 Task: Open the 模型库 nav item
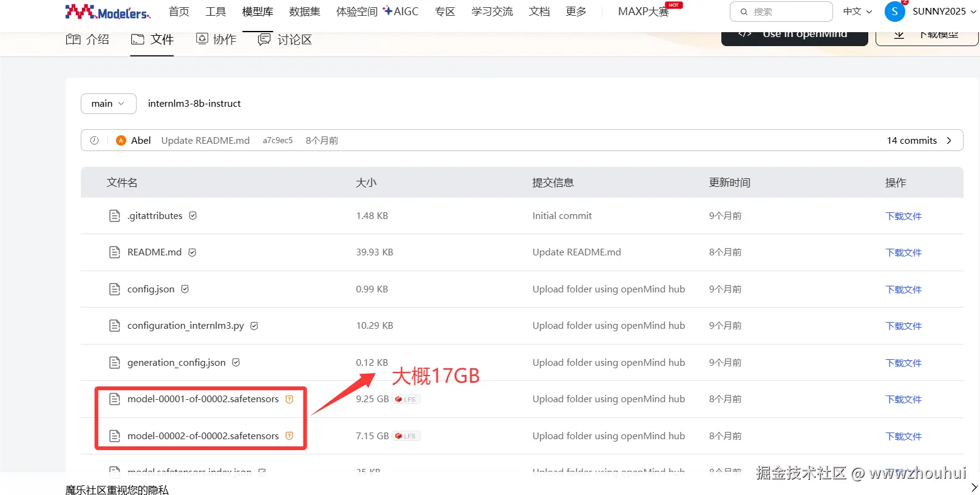257,12
